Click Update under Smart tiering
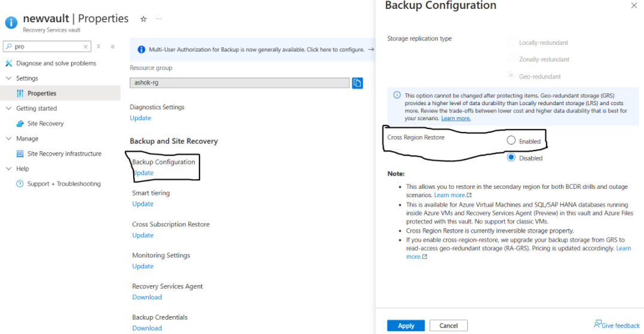 143,204
